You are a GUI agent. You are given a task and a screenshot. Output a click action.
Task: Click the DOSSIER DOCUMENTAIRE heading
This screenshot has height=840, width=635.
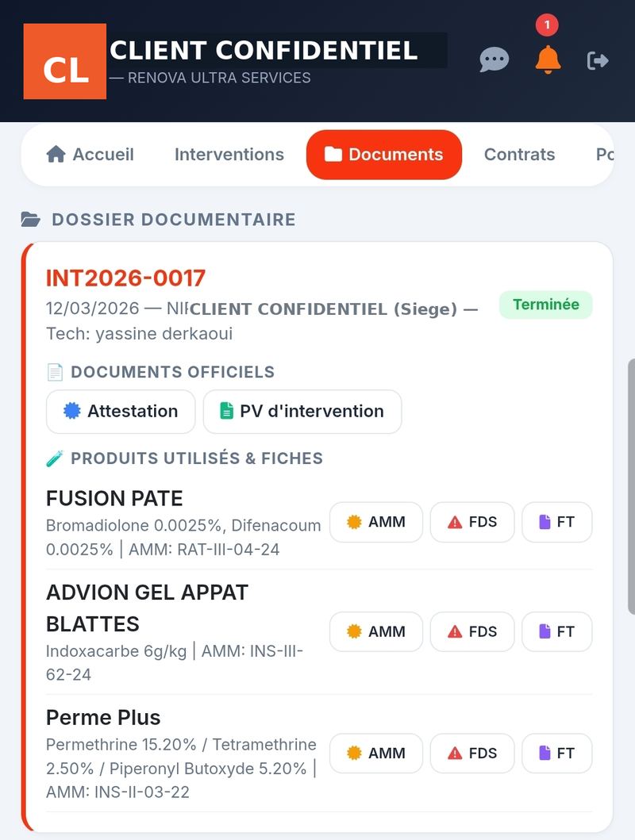(174, 220)
